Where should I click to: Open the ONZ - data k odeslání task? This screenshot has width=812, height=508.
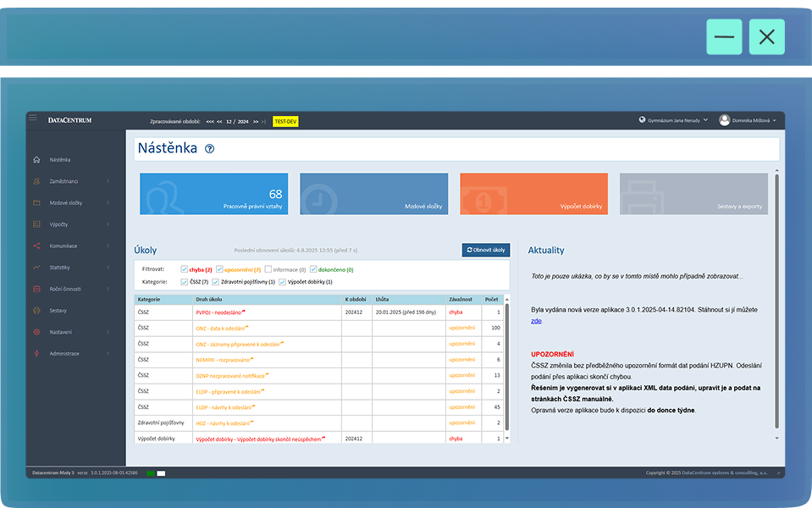[220, 329]
